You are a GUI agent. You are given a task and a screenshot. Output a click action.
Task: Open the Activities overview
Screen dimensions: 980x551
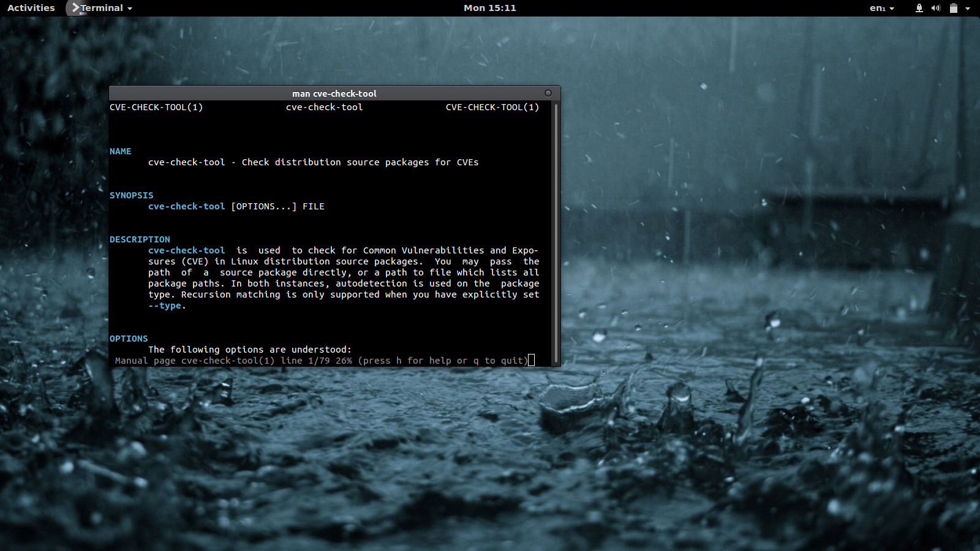(x=31, y=8)
